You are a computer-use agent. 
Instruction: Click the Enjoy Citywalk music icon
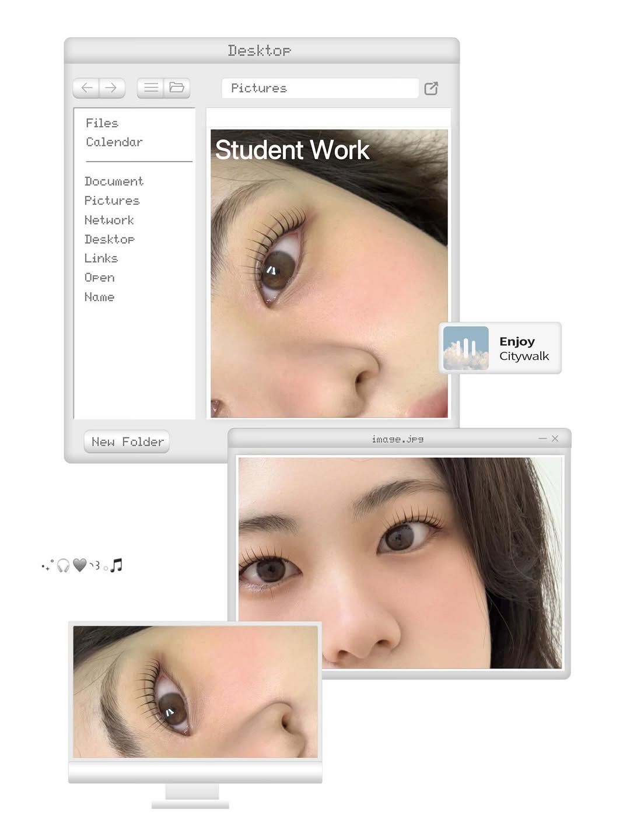466,348
